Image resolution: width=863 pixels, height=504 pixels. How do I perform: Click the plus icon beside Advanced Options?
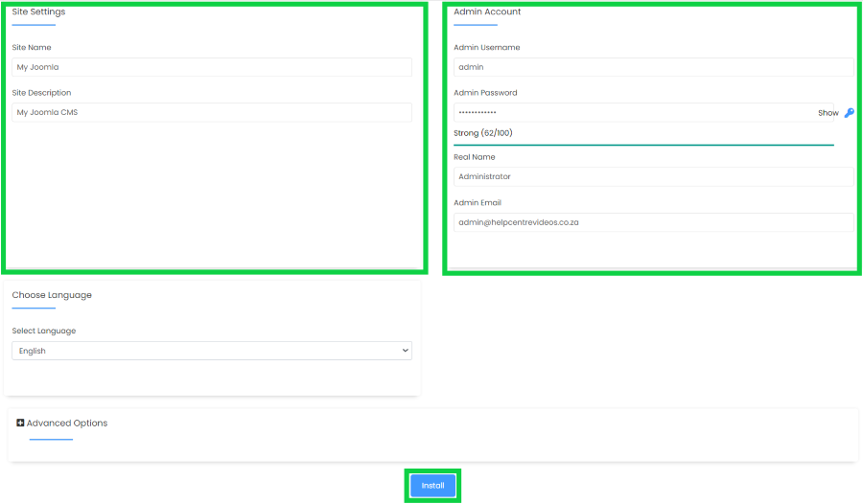pos(20,423)
